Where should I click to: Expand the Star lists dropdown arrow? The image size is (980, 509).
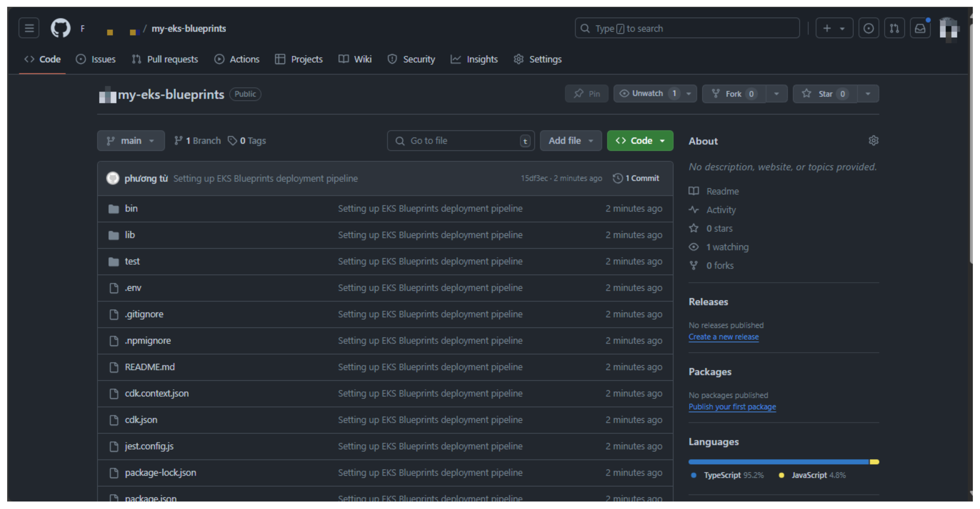(868, 94)
